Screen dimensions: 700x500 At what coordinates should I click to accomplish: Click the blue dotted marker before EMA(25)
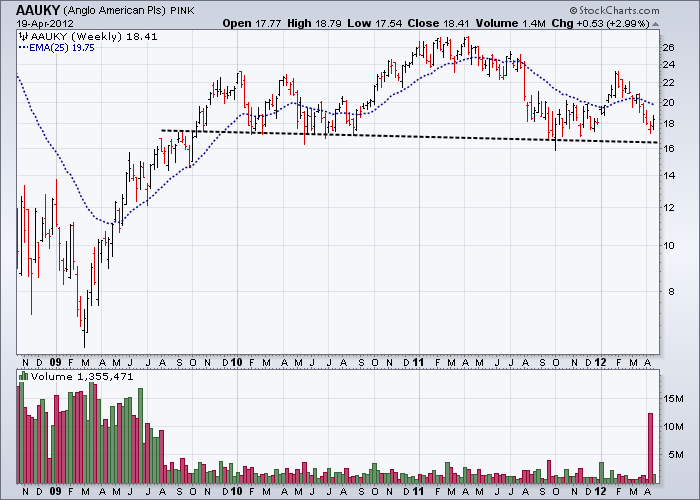pos(23,48)
